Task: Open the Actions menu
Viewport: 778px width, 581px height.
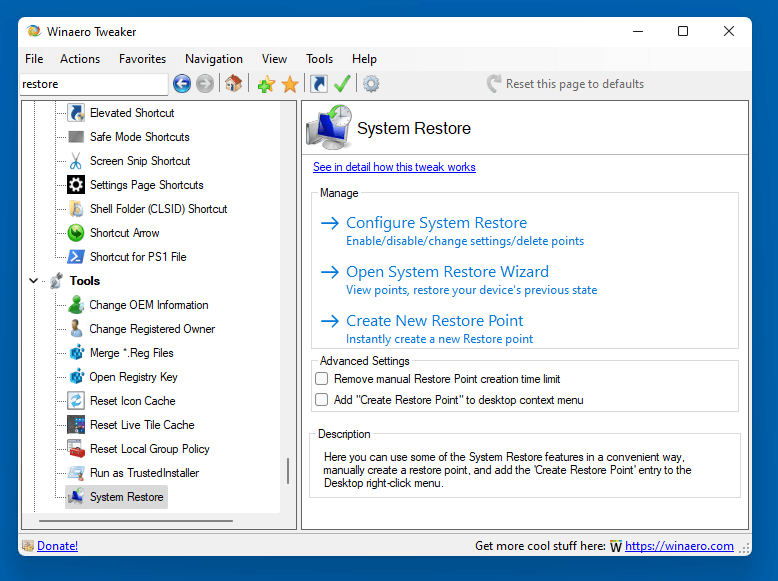Action: pyautogui.click(x=80, y=59)
